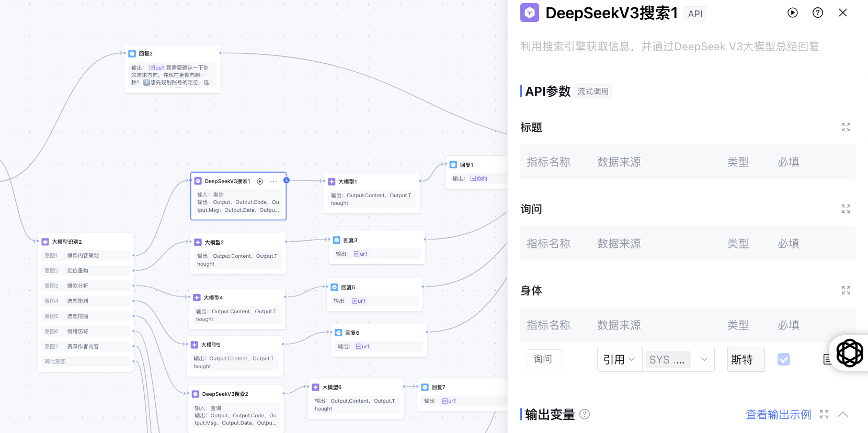868x433 pixels.
Task: Click the blue plus connector on DeepSeekV3搜索1 node
Action: pyautogui.click(x=287, y=180)
